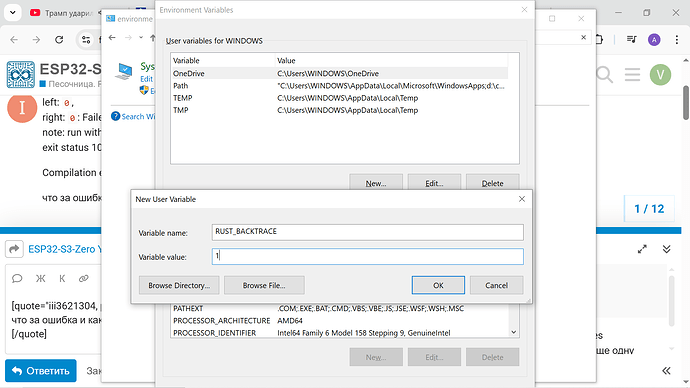Click browser forward arrow
This screenshot has width=690, height=388.
pos(37,40)
